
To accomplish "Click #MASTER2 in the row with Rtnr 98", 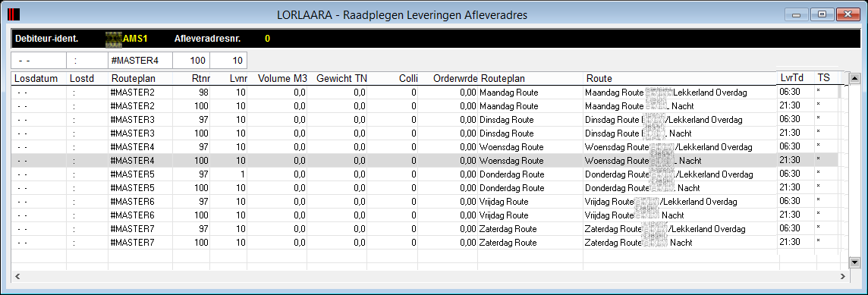I will tap(133, 93).
